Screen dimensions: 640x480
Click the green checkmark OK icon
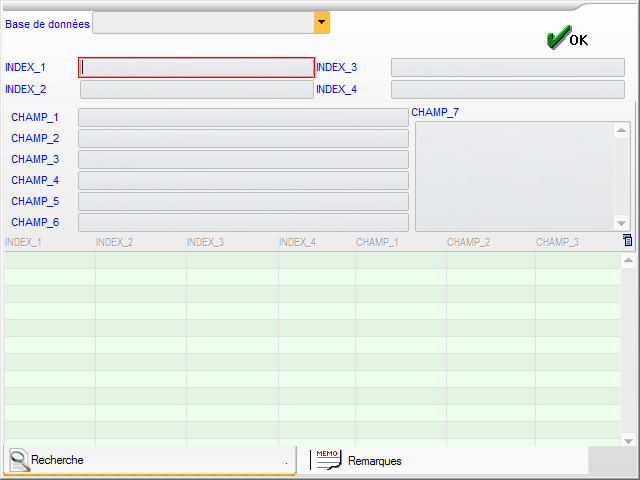click(557, 38)
